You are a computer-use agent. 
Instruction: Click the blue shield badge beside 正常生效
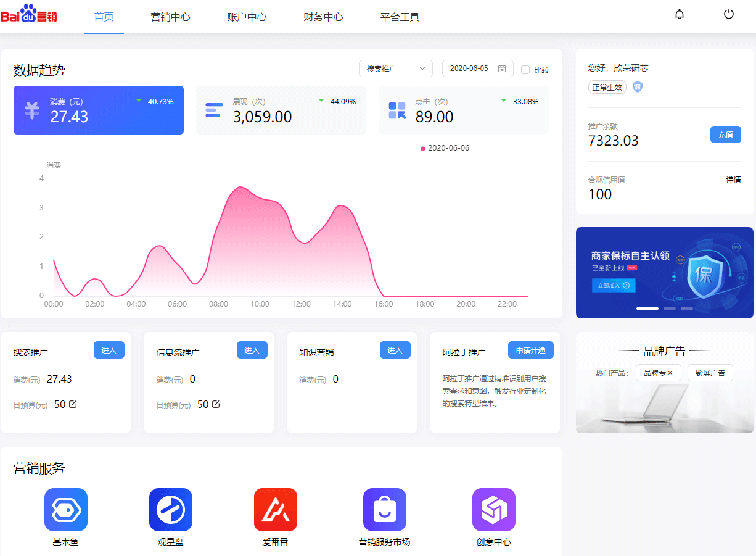638,87
